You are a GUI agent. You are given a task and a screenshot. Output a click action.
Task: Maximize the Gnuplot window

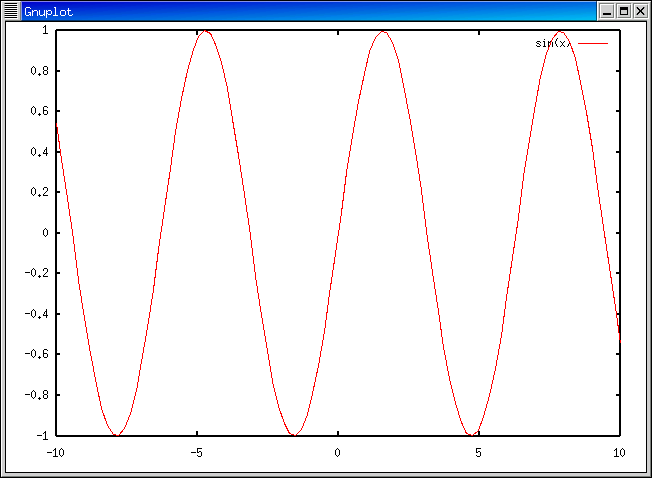coord(624,11)
